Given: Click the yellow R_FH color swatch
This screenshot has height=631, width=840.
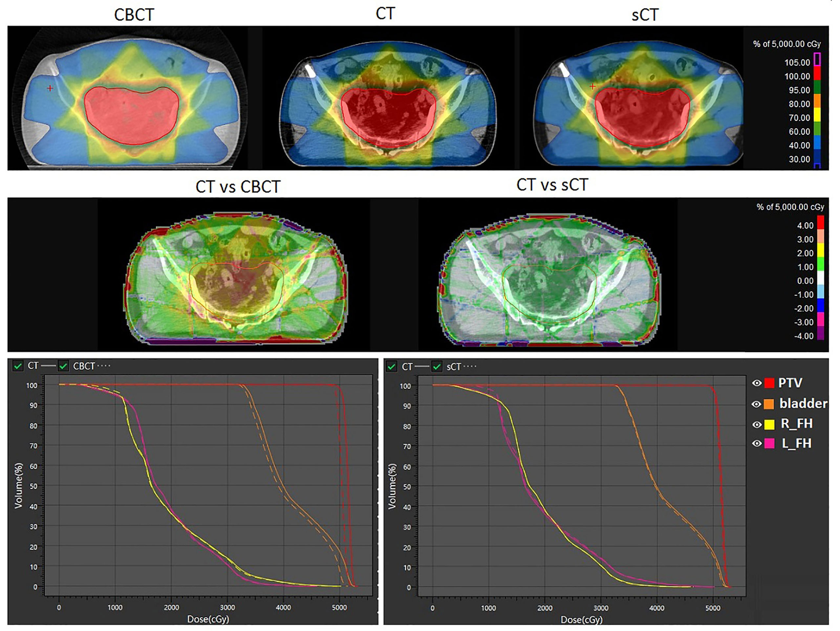Looking at the screenshot, I should click(x=769, y=424).
